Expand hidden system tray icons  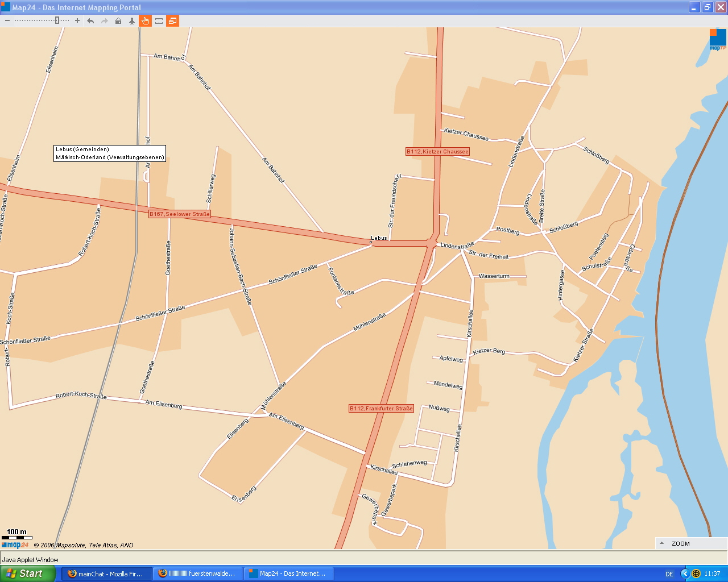click(x=685, y=573)
